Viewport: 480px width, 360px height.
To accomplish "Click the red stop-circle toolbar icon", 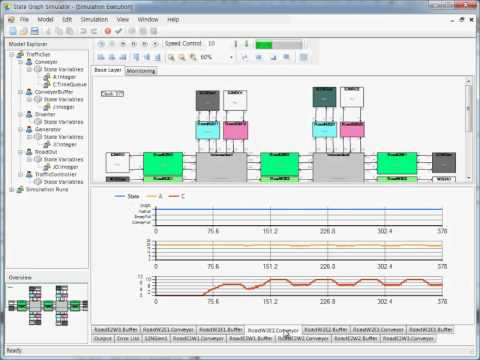I will [x=108, y=31].
